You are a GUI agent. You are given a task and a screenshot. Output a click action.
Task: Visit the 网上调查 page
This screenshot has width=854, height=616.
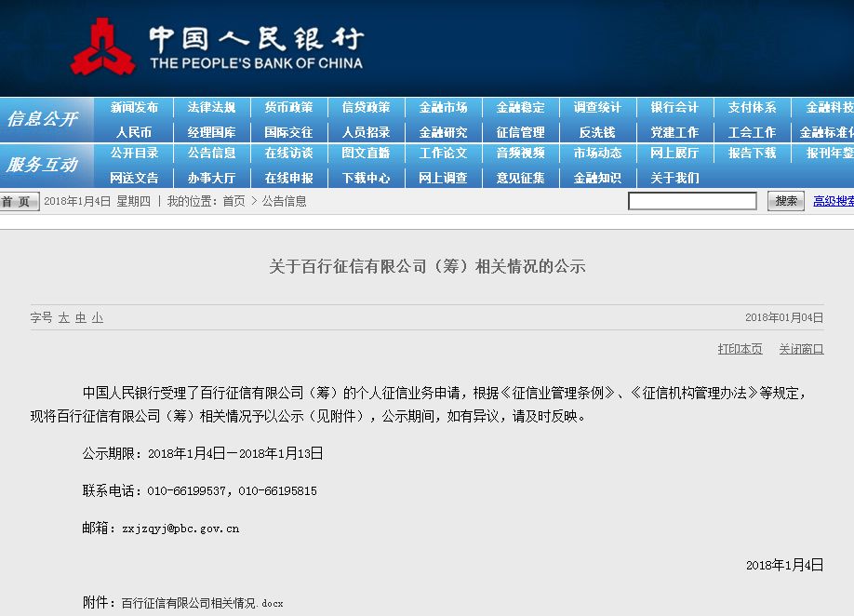(444, 178)
